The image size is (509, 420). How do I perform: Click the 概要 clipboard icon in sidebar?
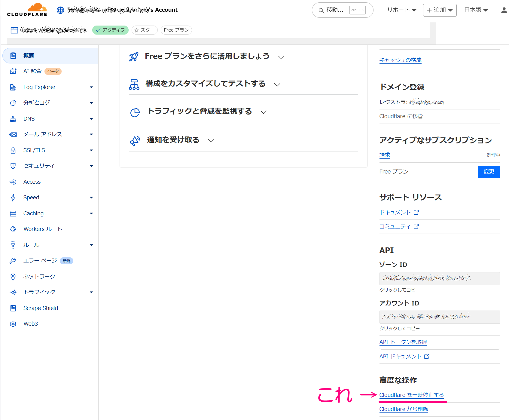(x=13, y=56)
